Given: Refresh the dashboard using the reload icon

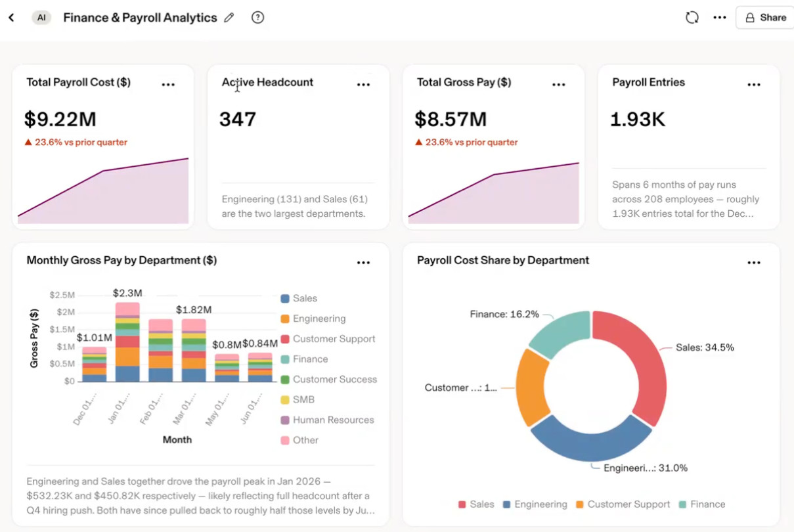Looking at the screenshot, I should [x=692, y=18].
